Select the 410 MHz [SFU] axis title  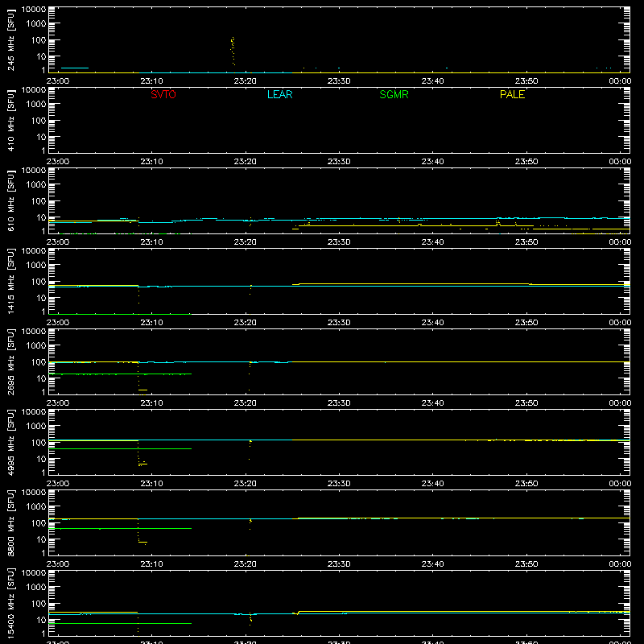pos(10,121)
